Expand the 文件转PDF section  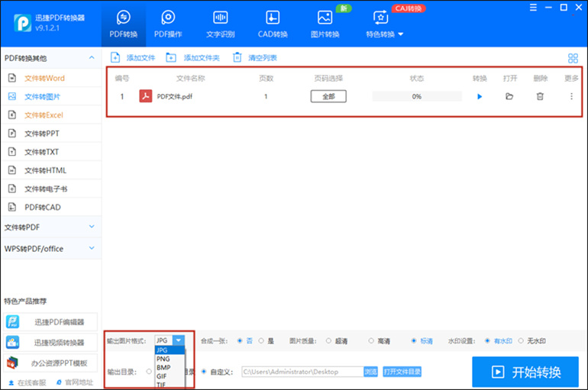click(x=51, y=227)
